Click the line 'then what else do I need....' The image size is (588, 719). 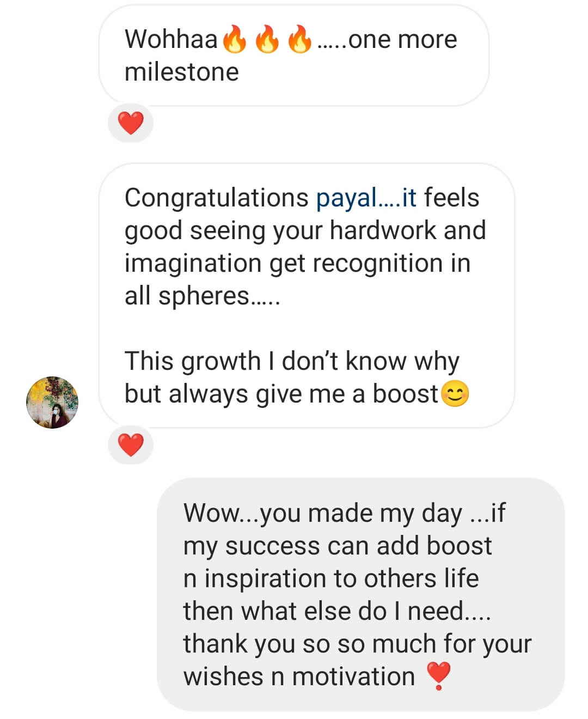tap(336, 611)
